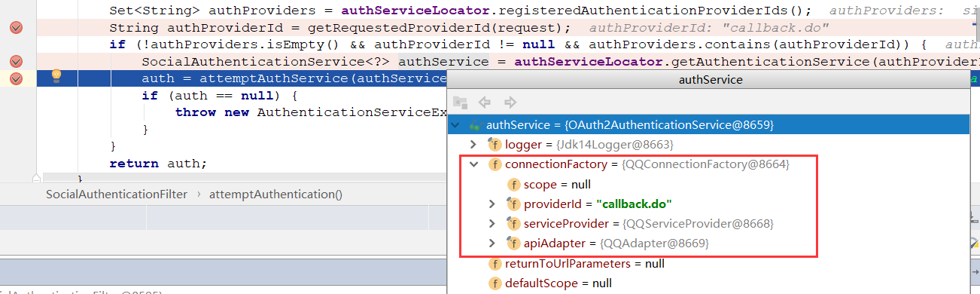Click the field icon beside providerId

coord(514,204)
